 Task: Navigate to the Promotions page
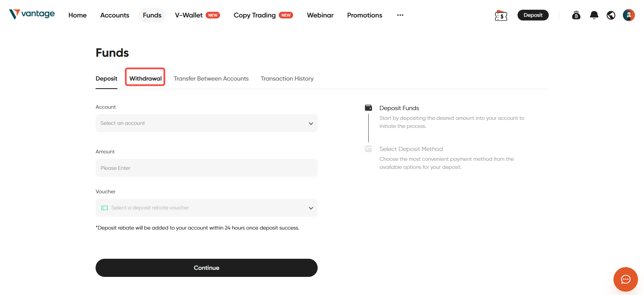click(364, 15)
